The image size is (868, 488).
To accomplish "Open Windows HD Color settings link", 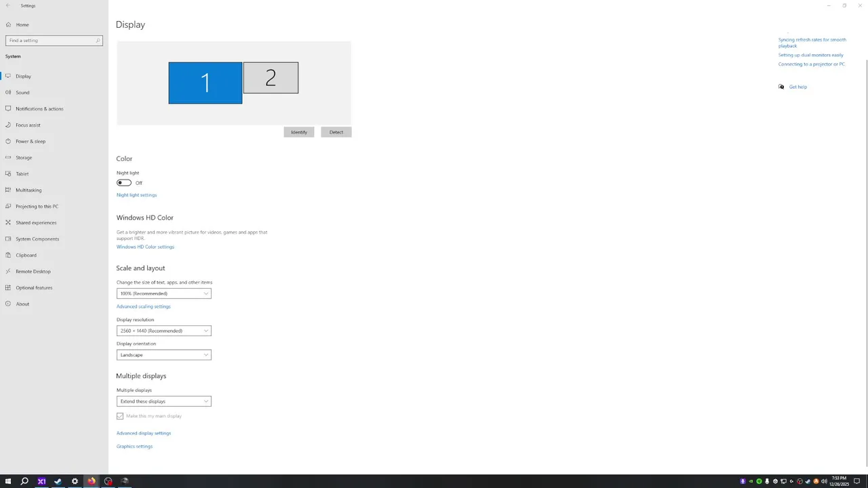I will pos(145,247).
